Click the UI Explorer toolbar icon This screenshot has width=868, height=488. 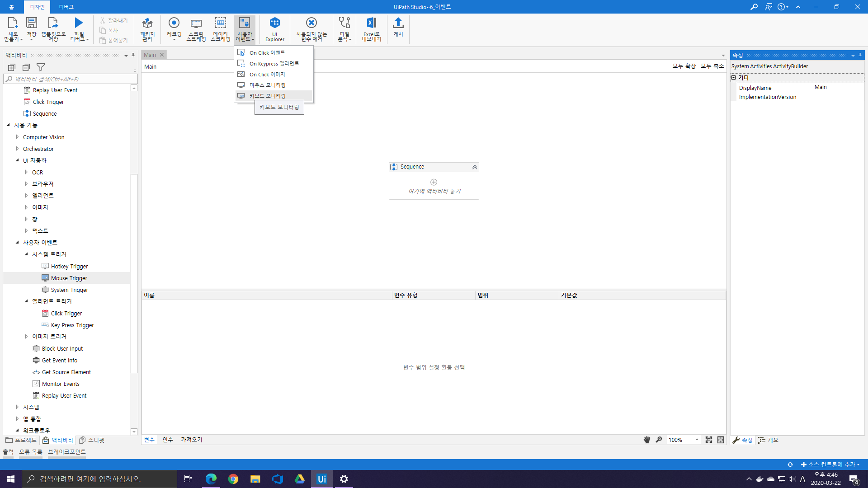[274, 29]
